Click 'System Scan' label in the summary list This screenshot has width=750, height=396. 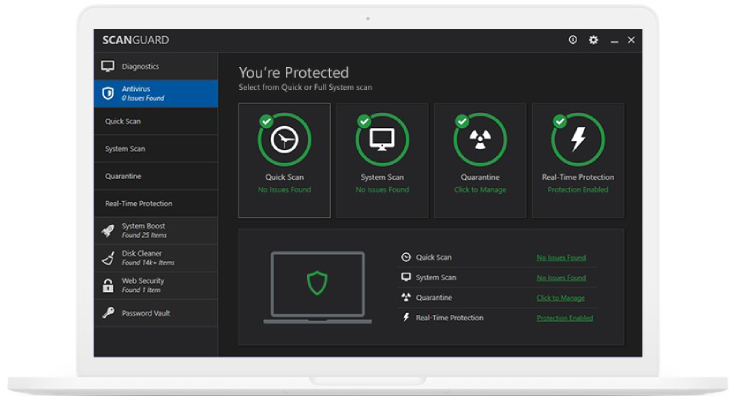point(436,277)
